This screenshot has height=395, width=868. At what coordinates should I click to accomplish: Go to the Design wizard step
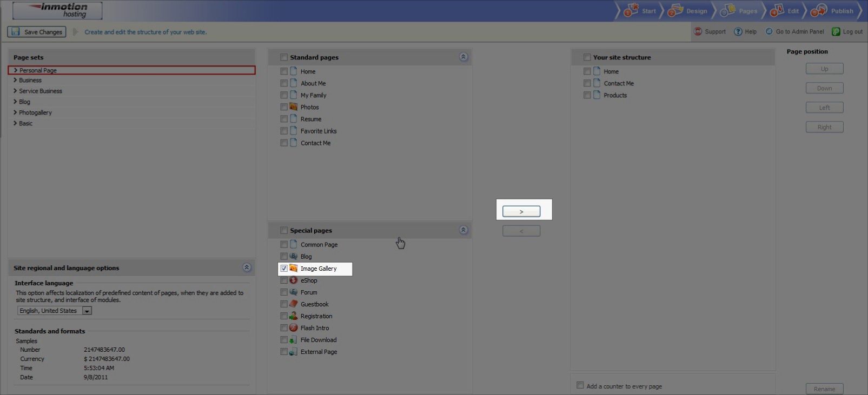tap(688, 11)
